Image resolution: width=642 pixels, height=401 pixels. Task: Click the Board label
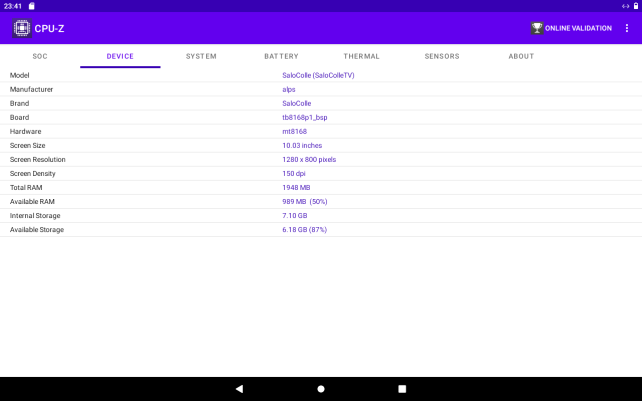19,118
